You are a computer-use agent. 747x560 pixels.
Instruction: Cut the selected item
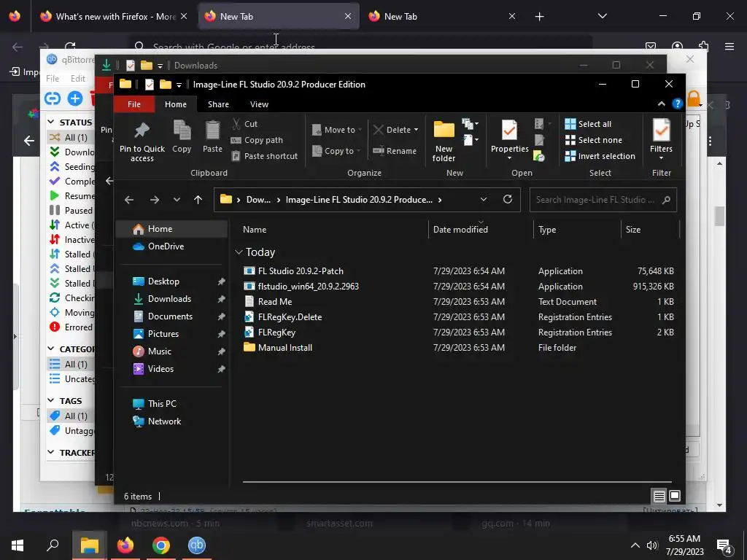click(x=244, y=124)
